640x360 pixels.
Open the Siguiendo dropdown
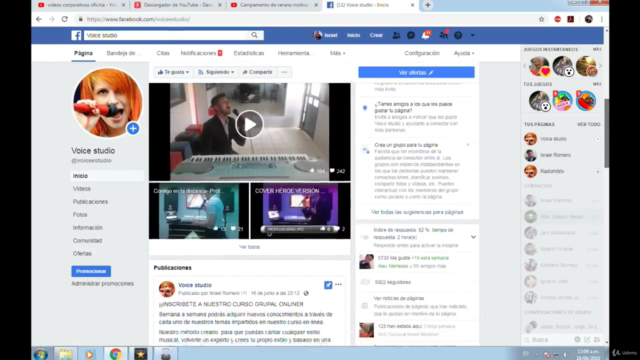click(216, 72)
